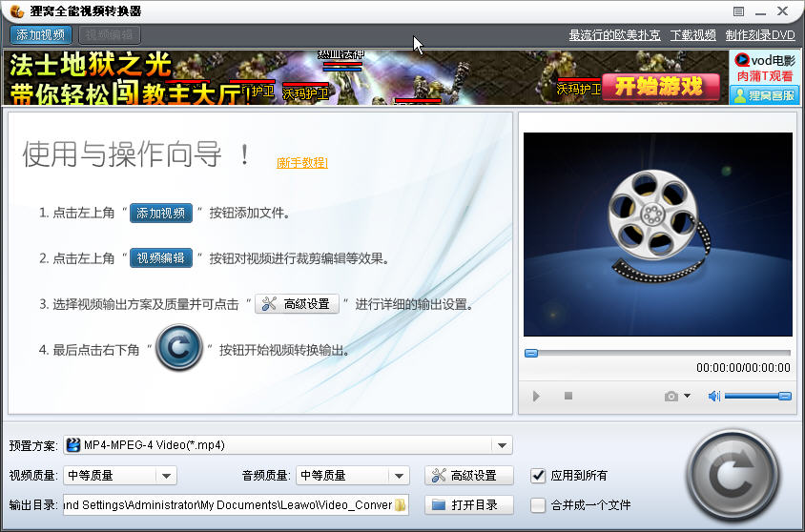Click the 狸窝 app logo icon
805x532 pixels.
coord(17,10)
